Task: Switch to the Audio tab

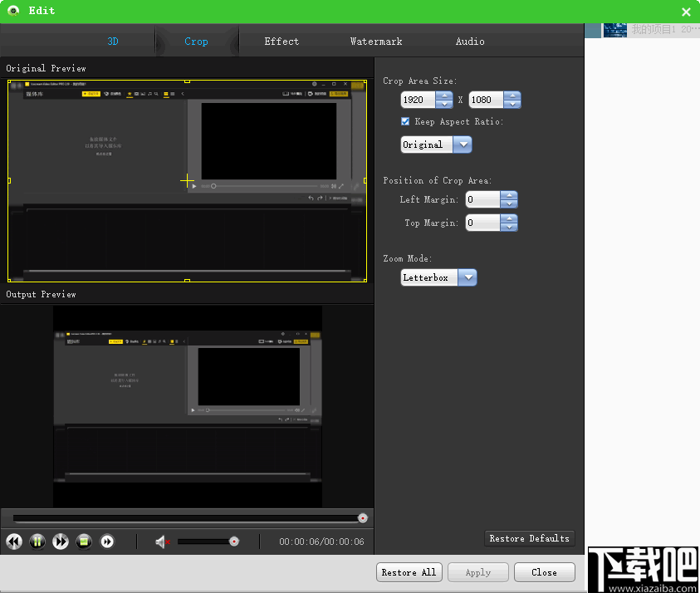Action: click(x=470, y=41)
